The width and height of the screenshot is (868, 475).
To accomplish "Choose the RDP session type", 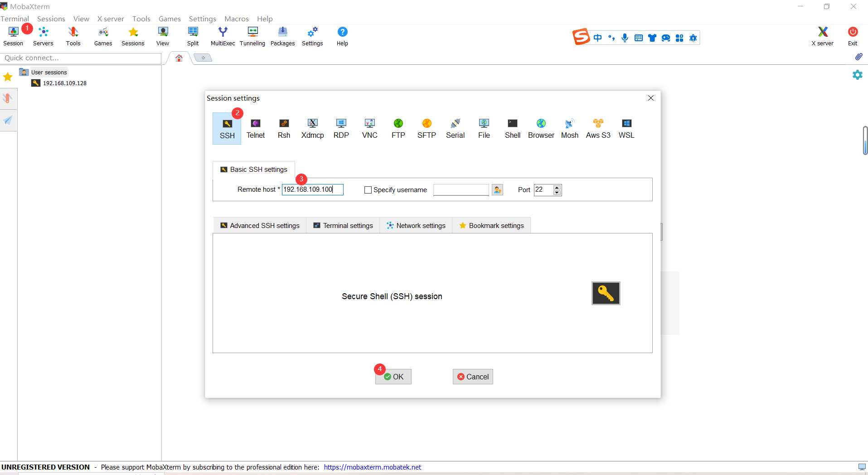I will [x=341, y=129].
